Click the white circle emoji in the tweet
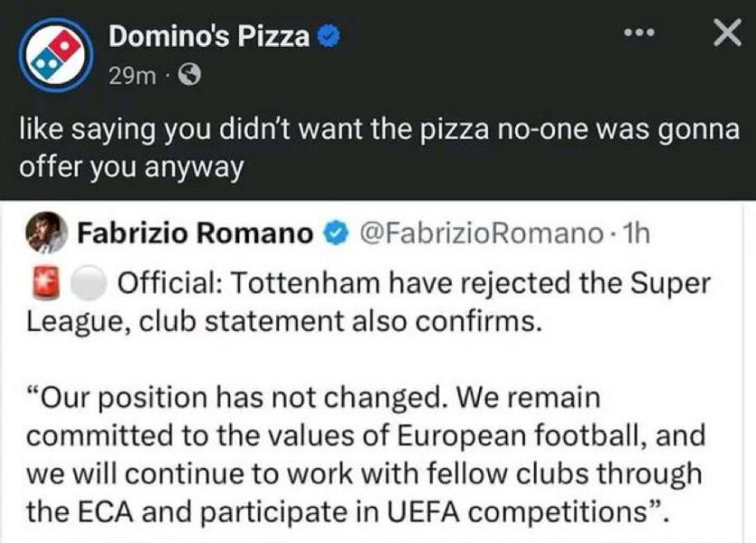Screen dimensions: 756x543 click(x=89, y=282)
